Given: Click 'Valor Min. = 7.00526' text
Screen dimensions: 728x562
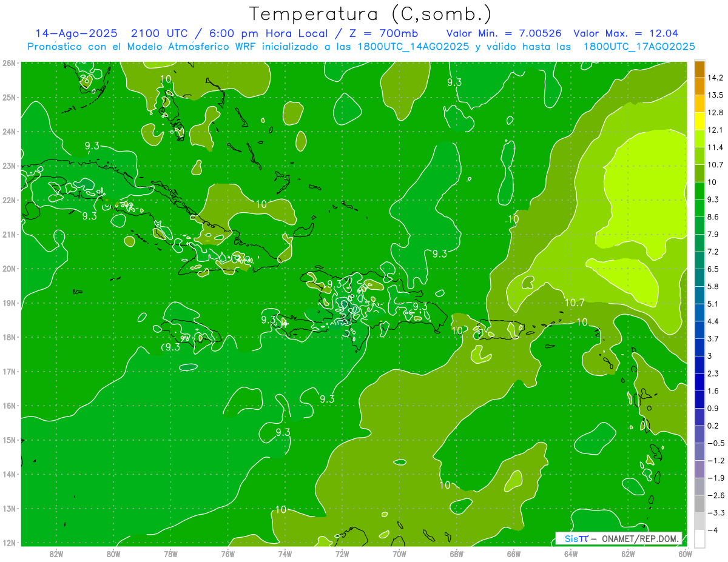Looking at the screenshot, I should tap(504, 33).
